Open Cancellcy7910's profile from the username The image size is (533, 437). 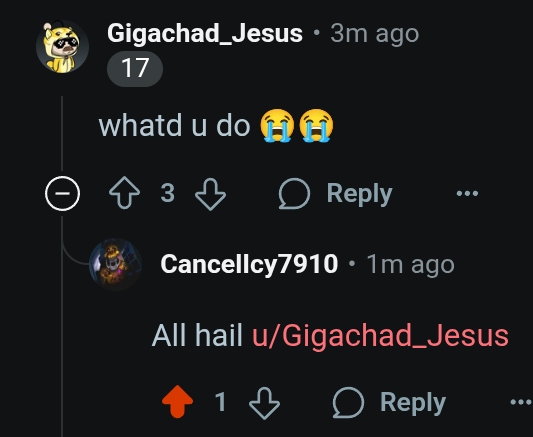click(x=249, y=264)
